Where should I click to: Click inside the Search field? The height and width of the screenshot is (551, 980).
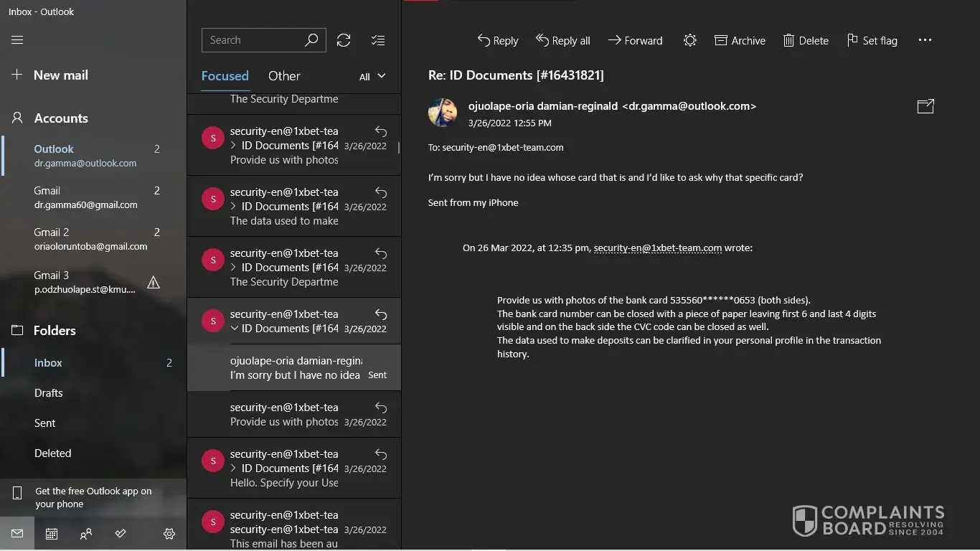251,40
